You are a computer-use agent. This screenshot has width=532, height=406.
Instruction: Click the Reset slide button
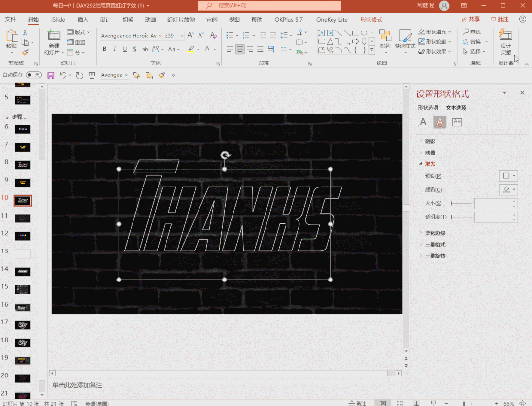click(x=76, y=42)
